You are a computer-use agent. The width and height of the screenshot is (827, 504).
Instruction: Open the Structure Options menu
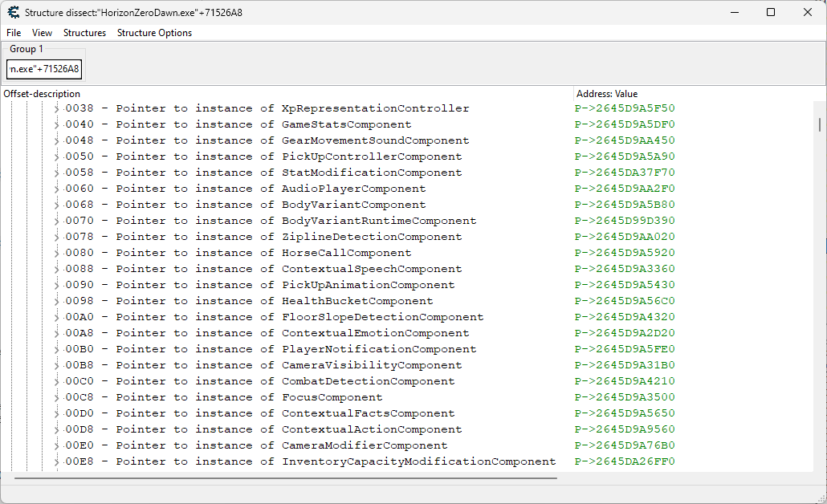point(154,33)
